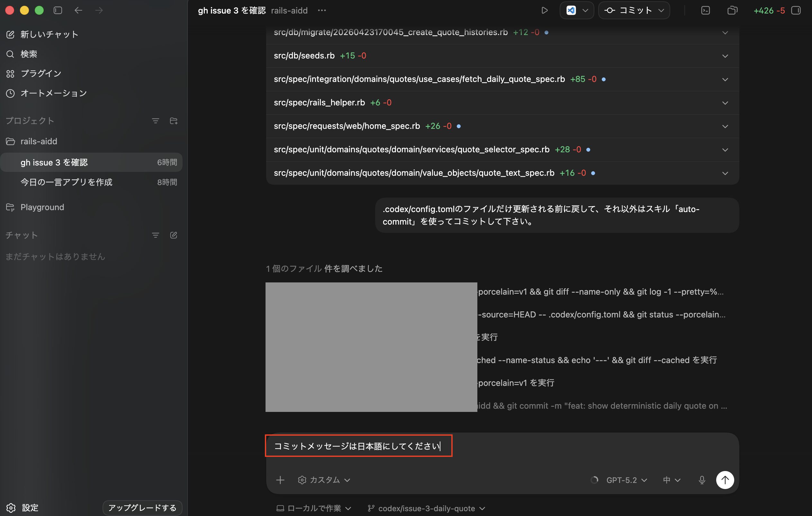
Task: Click file name src/db/seeds.rb
Action: 304,56
